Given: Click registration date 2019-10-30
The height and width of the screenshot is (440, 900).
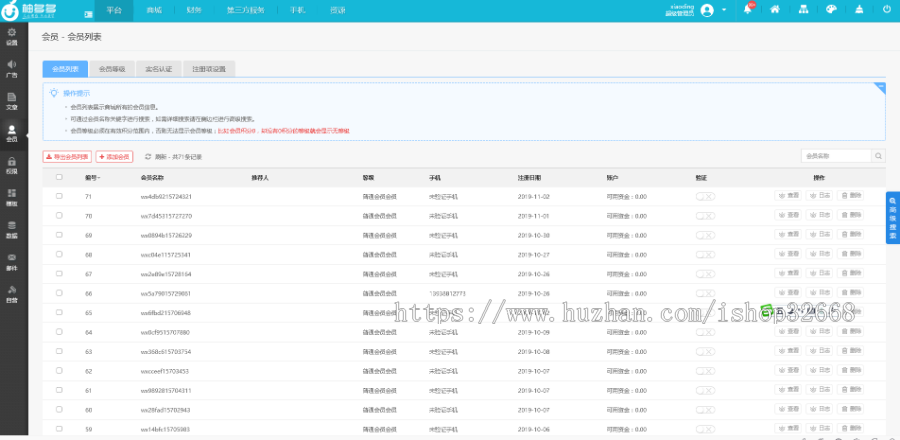Looking at the screenshot, I should click(534, 235).
